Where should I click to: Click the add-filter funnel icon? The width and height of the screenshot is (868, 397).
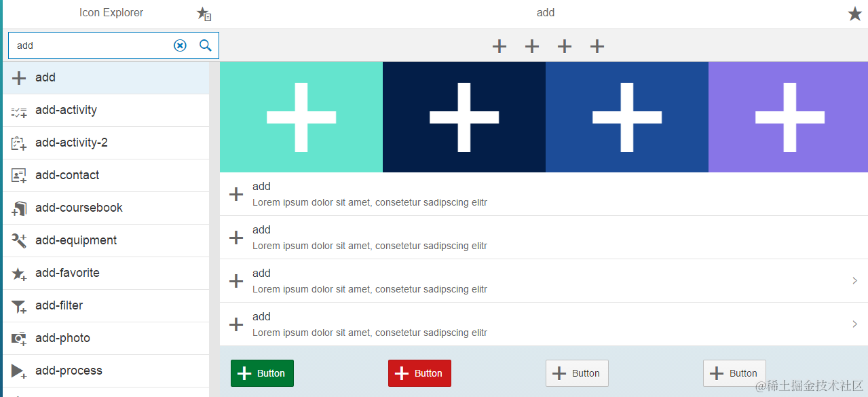19,307
